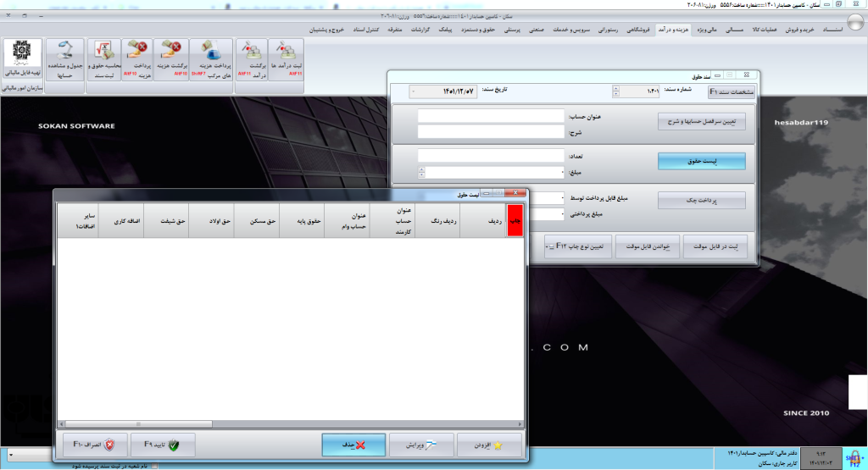Viewport: 868px width, 470px height.
Task: Open the کنترل اسناد tab
Action: tap(366, 30)
